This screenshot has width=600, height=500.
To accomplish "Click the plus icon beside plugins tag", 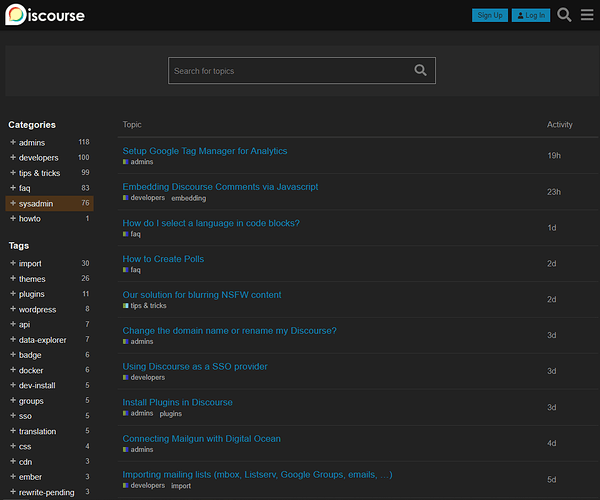I will [x=13, y=294].
